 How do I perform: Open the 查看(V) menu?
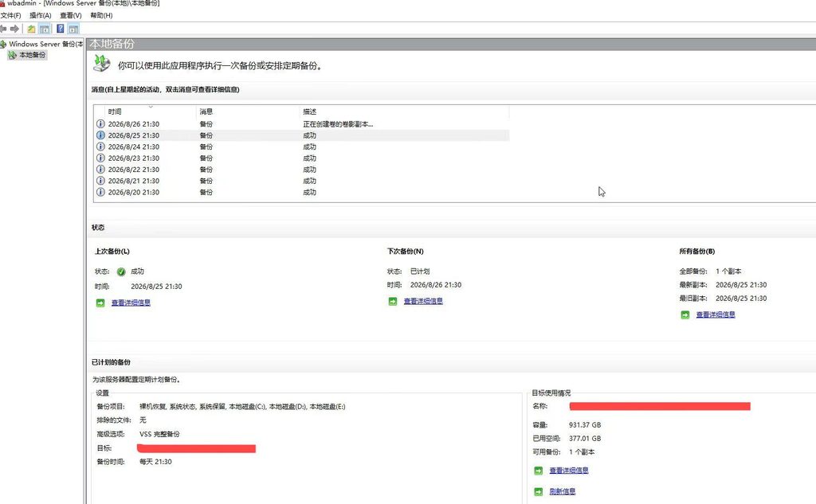point(71,16)
